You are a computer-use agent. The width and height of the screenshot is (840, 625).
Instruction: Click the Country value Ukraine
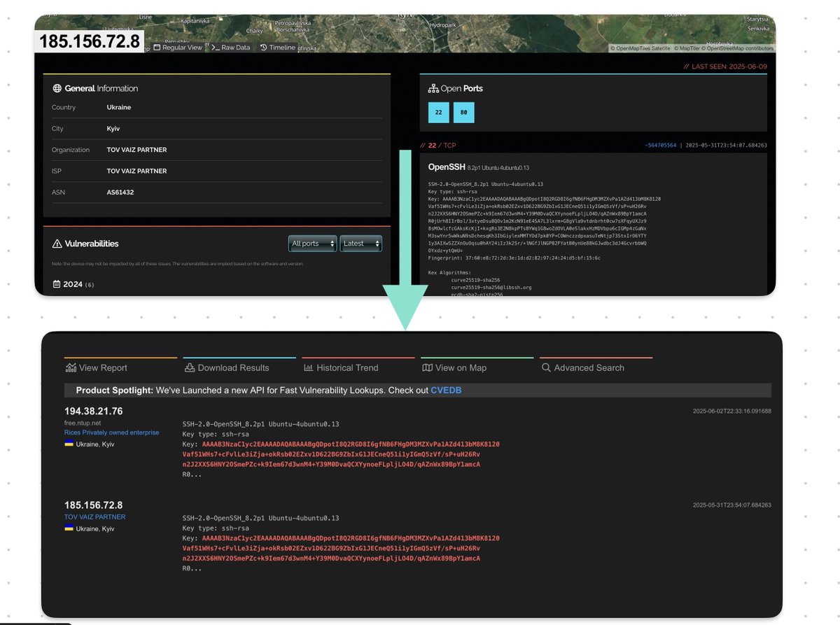point(119,108)
